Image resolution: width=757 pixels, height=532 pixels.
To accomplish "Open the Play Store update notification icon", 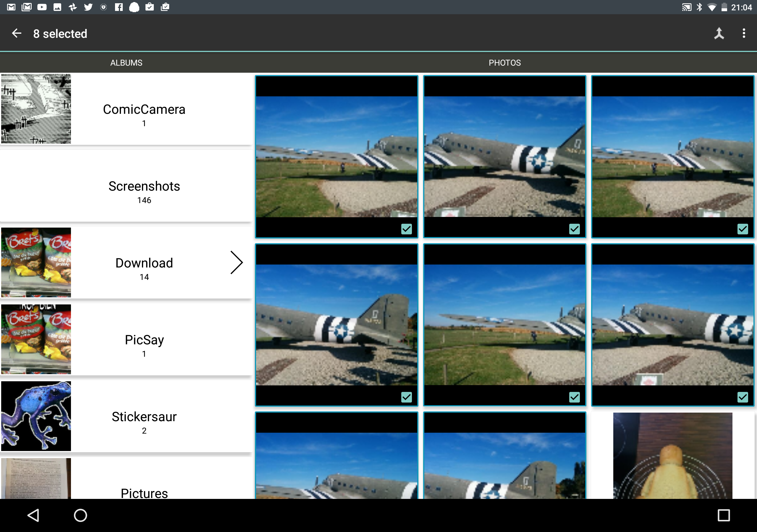I will click(150, 7).
